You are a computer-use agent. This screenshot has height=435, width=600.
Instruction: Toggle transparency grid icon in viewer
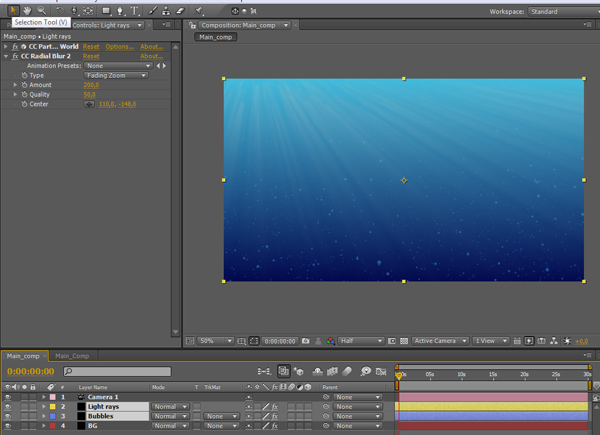pos(404,341)
